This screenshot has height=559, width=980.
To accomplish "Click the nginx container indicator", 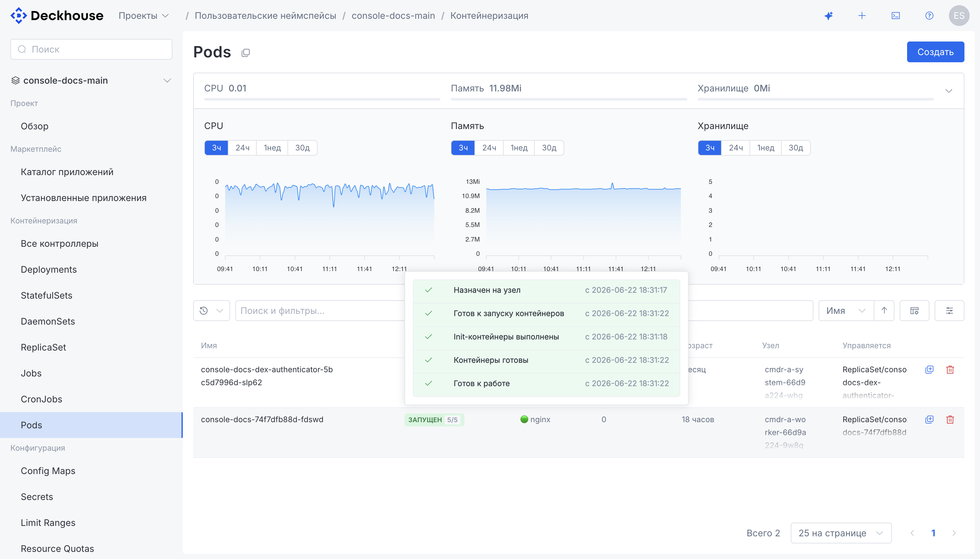I will pos(535,419).
